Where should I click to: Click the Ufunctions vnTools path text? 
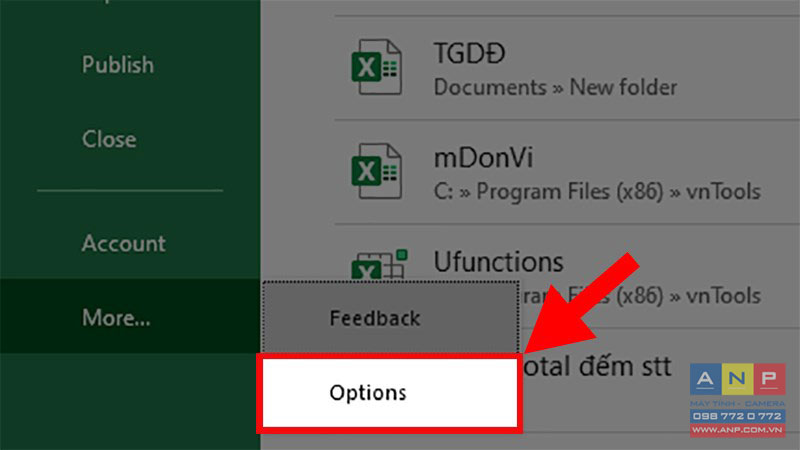tap(640, 296)
